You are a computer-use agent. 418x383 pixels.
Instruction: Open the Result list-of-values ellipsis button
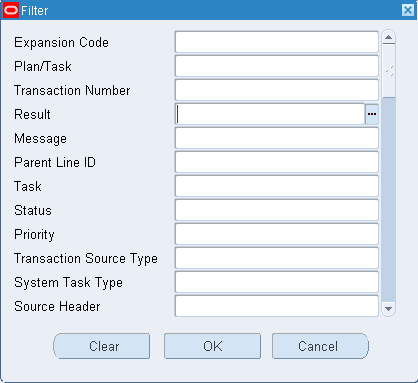pos(372,114)
